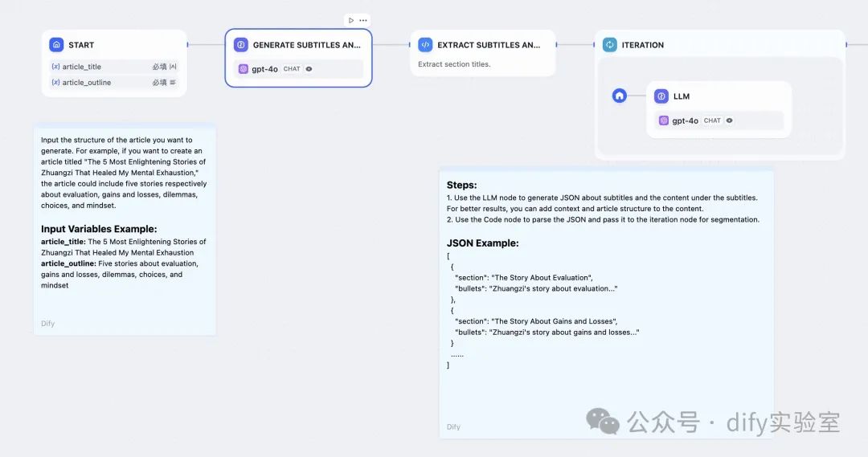Open the three-dots menu above selected node
Screen dimensions: 868x457
click(363, 20)
